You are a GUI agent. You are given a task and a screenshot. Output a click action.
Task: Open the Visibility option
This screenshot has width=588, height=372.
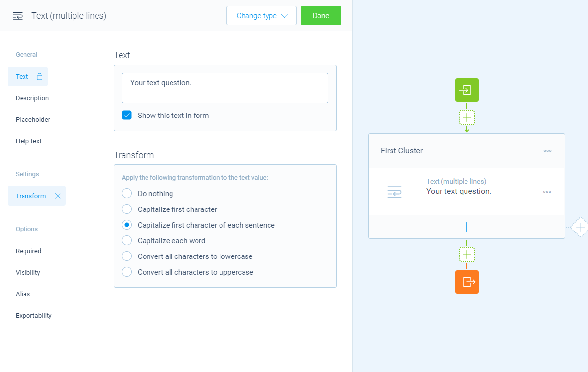click(28, 272)
